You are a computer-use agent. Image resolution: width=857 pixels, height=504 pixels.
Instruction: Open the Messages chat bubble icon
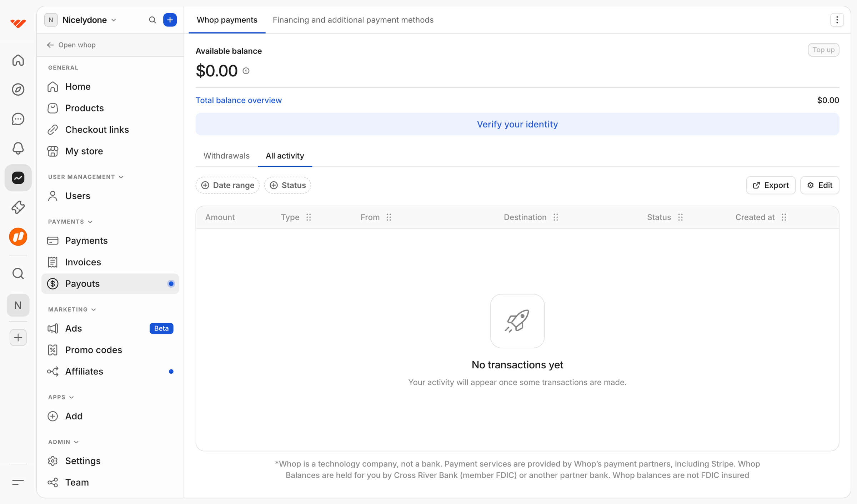[18, 119]
